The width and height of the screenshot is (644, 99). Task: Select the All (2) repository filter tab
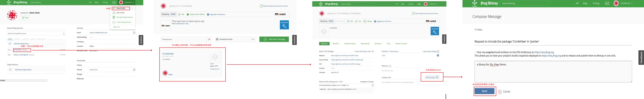tap(10, 39)
